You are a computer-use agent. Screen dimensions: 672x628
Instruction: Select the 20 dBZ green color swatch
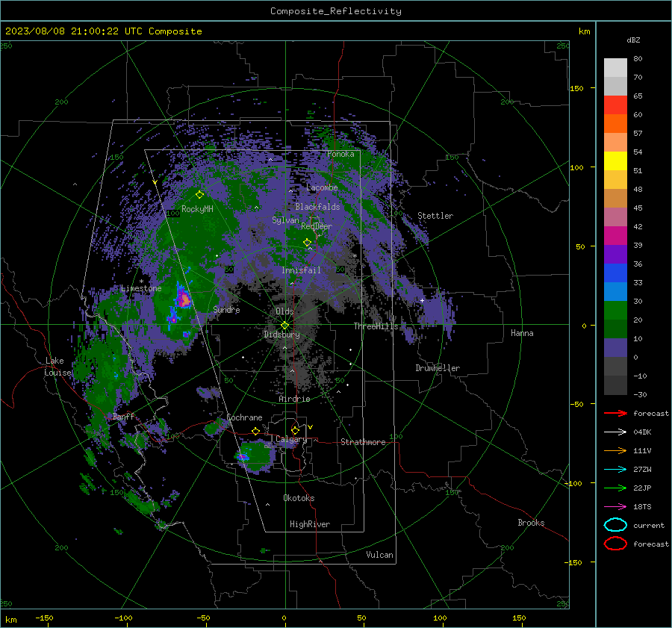(x=615, y=311)
